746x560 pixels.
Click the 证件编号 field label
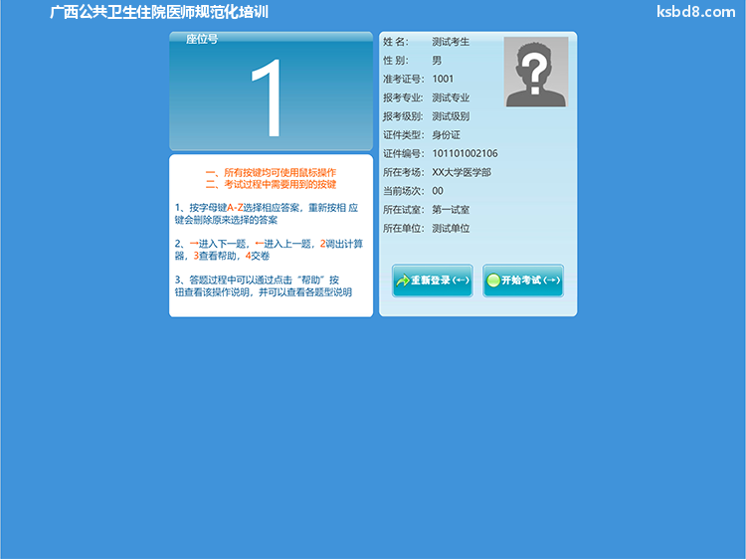click(404, 154)
